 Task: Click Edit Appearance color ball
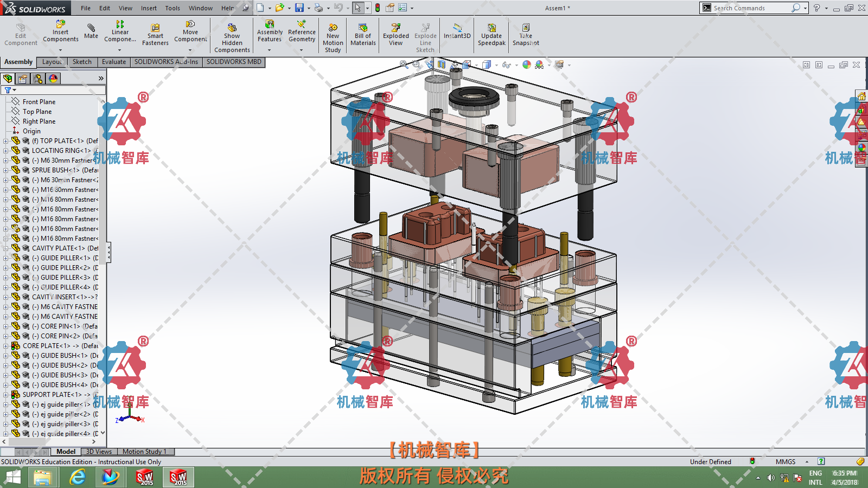[526, 65]
